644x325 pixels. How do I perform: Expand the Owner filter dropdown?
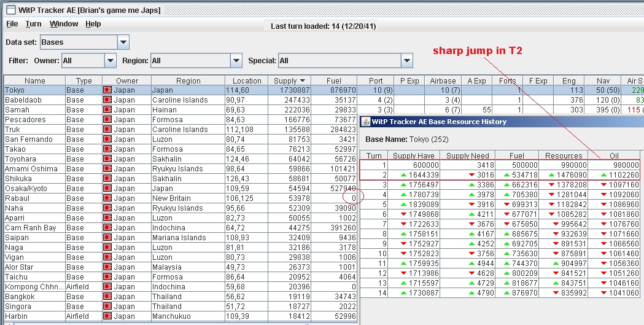tap(110, 61)
